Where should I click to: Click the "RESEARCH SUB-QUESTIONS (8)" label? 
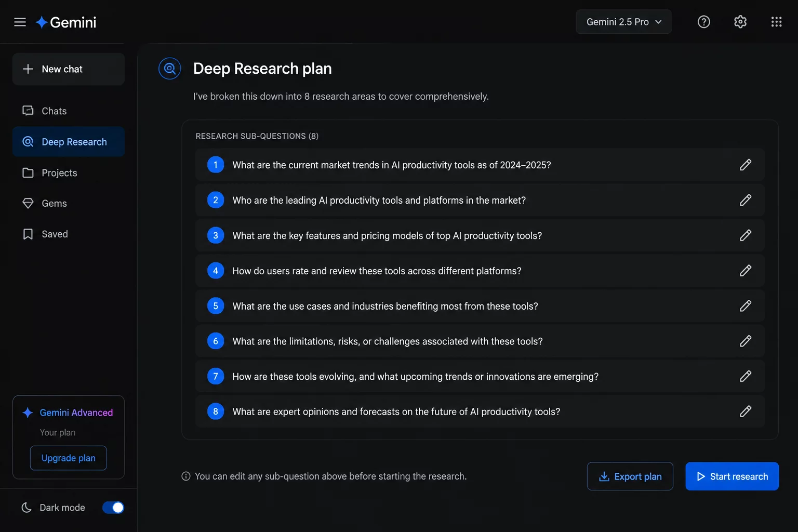(257, 136)
